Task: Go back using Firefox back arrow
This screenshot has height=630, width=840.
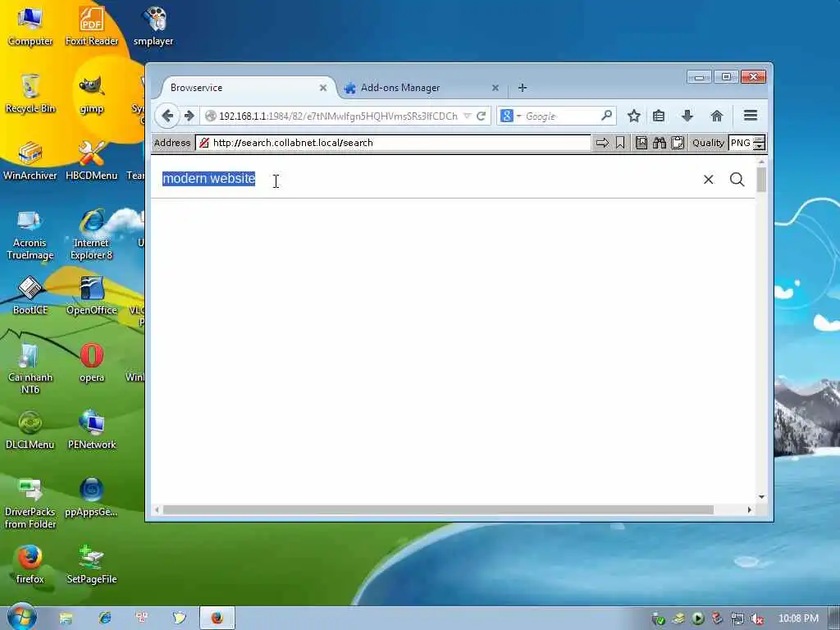Action: [167, 116]
